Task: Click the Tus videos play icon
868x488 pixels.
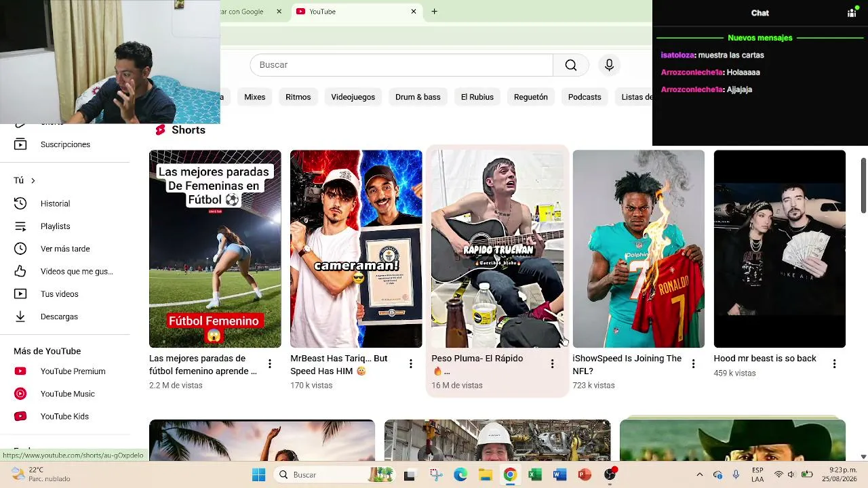Action: coord(20,294)
